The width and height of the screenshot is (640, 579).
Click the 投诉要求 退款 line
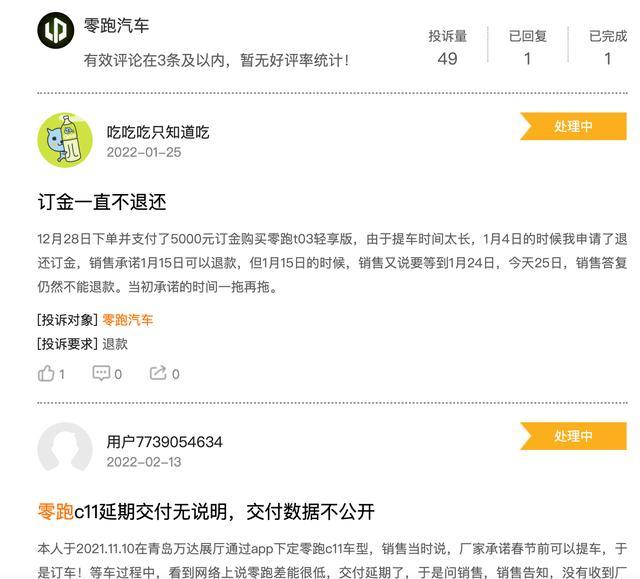coord(82,344)
